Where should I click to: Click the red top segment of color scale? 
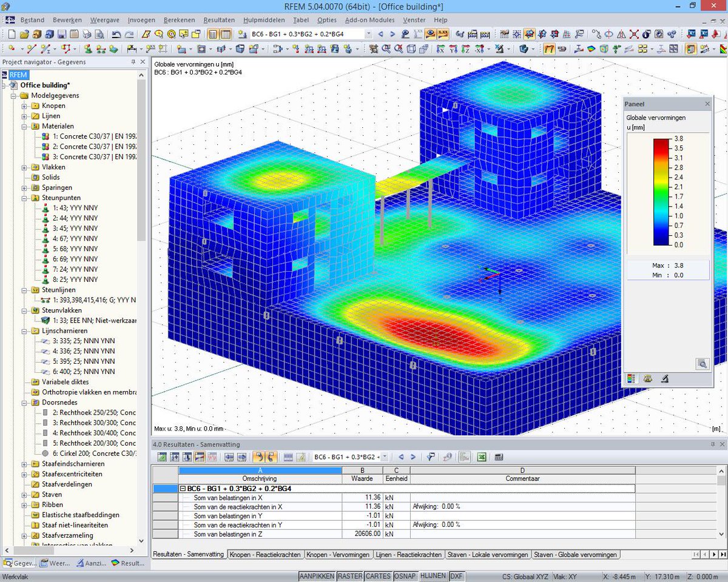point(660,144)
